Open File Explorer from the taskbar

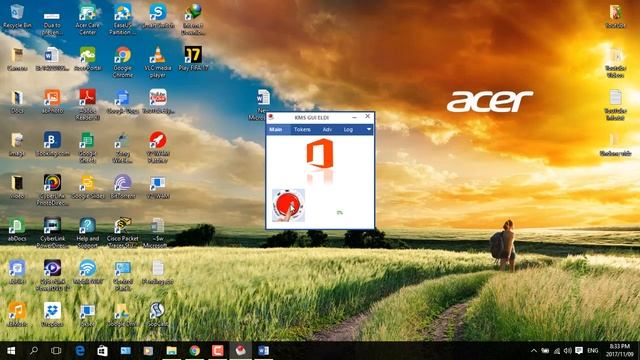coord(171,351)
